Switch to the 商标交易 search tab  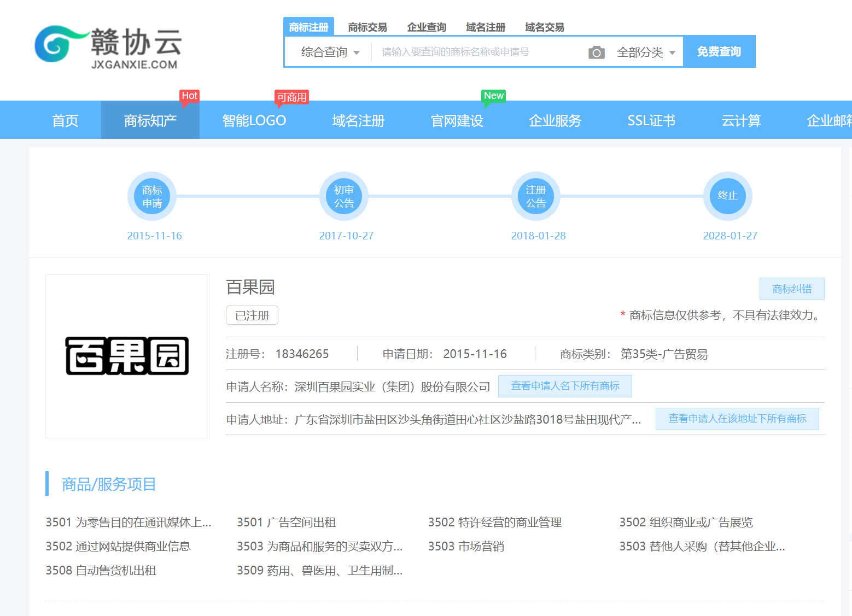[x=367, y=27]
